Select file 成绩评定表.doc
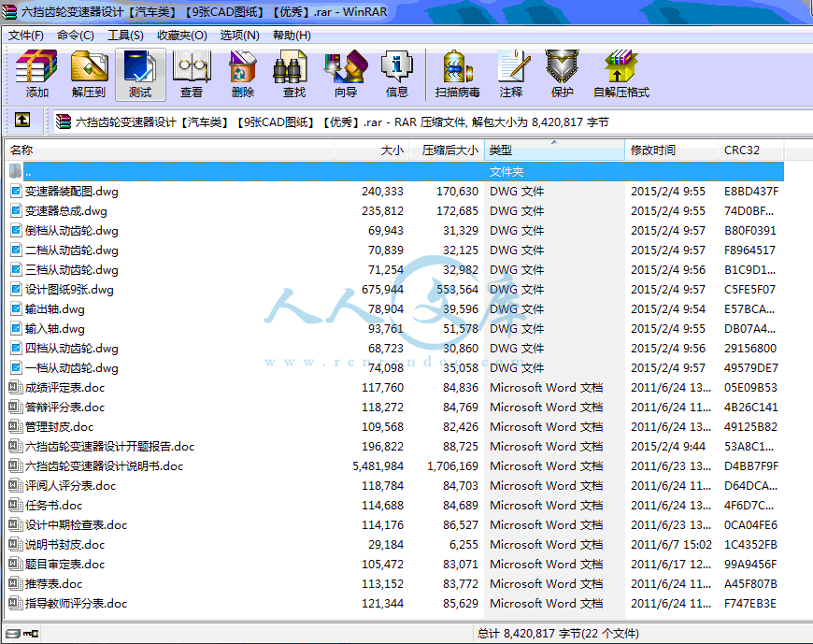The height and width of the screenshot is (644, 813). tap(64, 387)
